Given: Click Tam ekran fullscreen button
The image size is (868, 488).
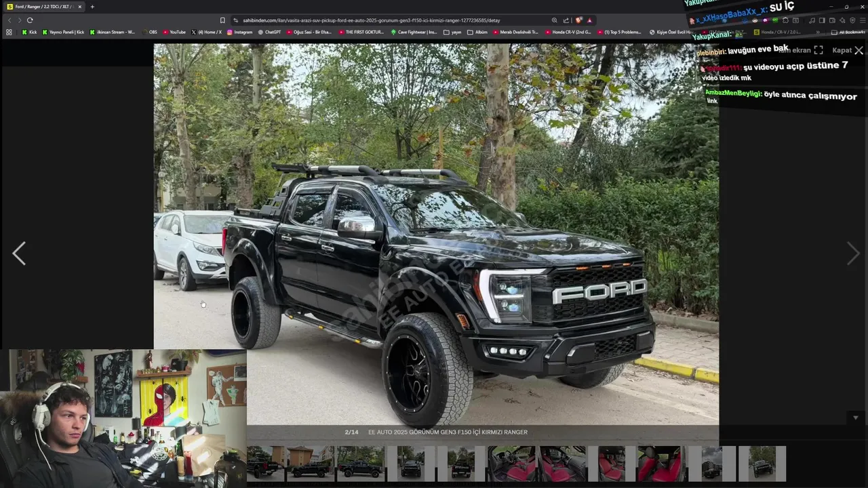Looking at the screenshot, I should click(x=800, y=50).
